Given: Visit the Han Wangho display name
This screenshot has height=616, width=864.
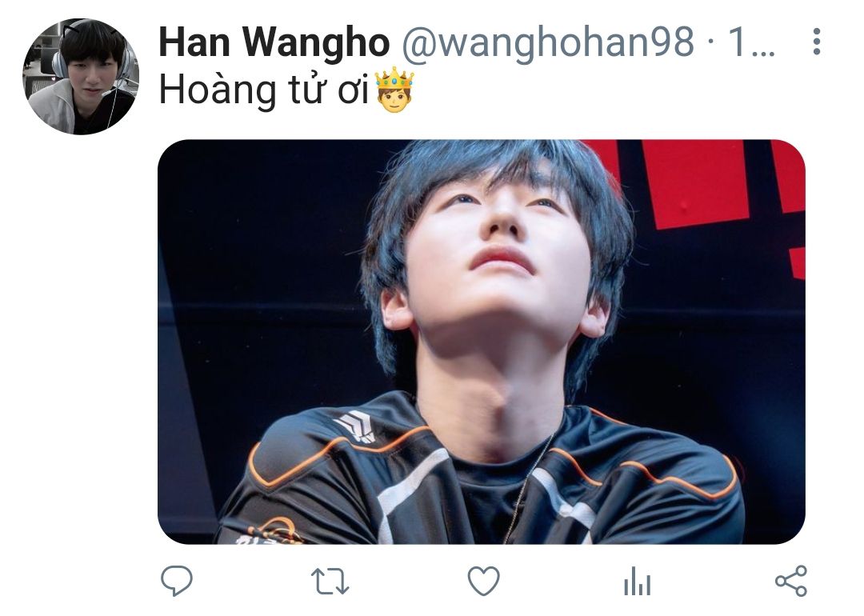Looking at the screenshot, I should click(x=274, y=42).
